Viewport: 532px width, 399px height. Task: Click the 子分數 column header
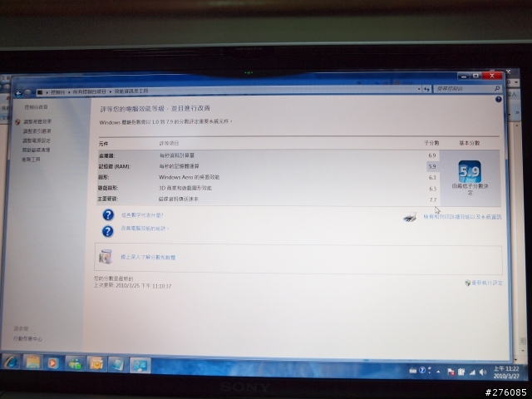[x=431, y=143]
